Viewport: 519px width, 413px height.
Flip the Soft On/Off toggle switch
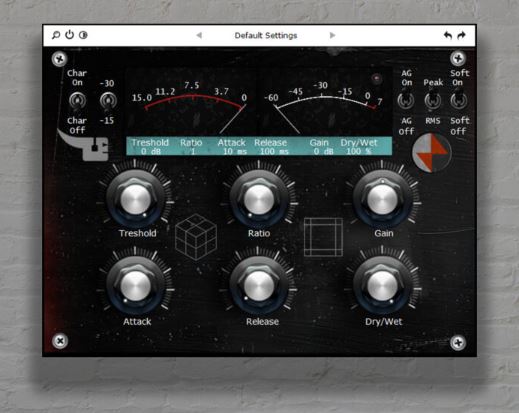pyautogui.click(x=459, y=101)
